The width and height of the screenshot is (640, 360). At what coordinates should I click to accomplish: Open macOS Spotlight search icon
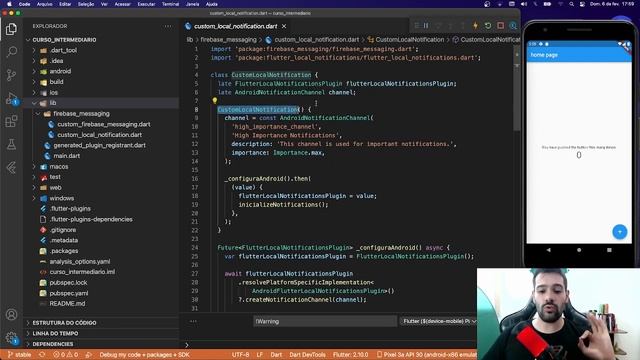[571, 4]
